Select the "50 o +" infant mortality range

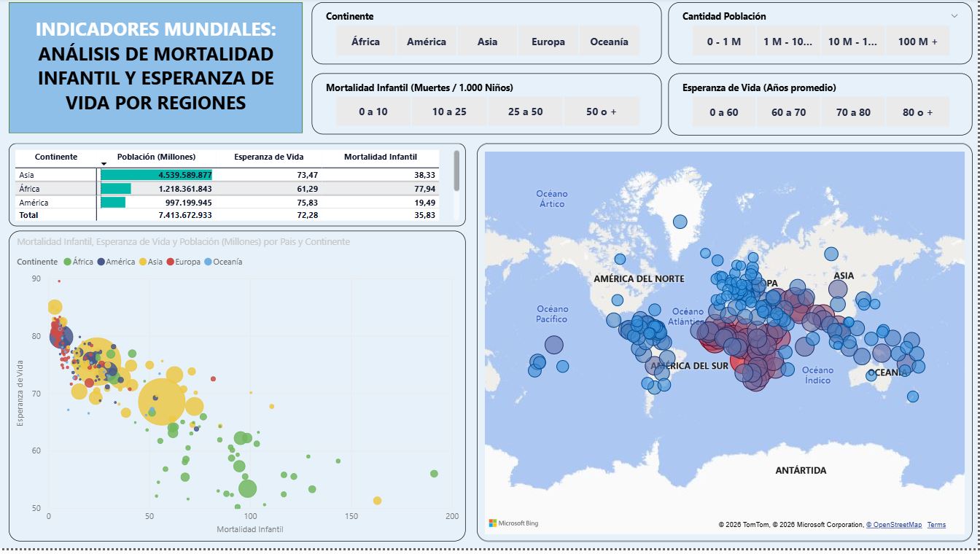pos(602,112)
